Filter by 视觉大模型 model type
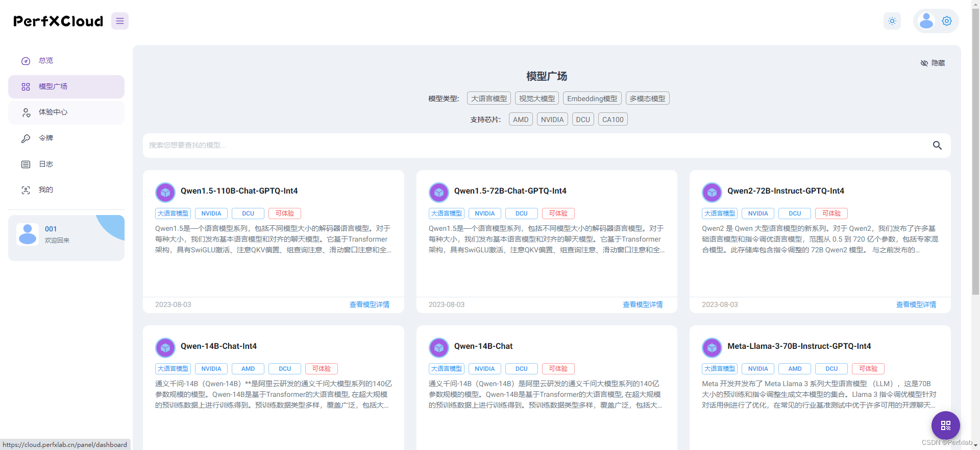Image resolution: width=980 pixels, height=450 pixels. pos(537,99)
